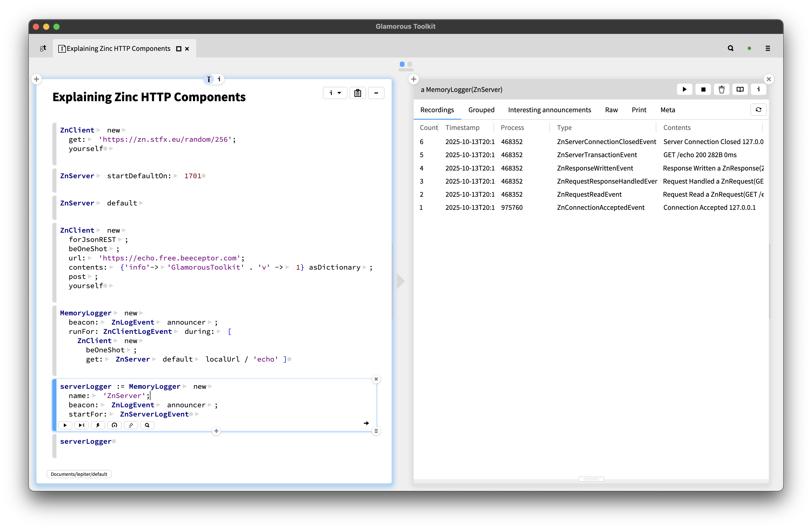Open the search magnifier in snippet toolbar
This screenshot has height=529, width=812.
coord(147,425)
